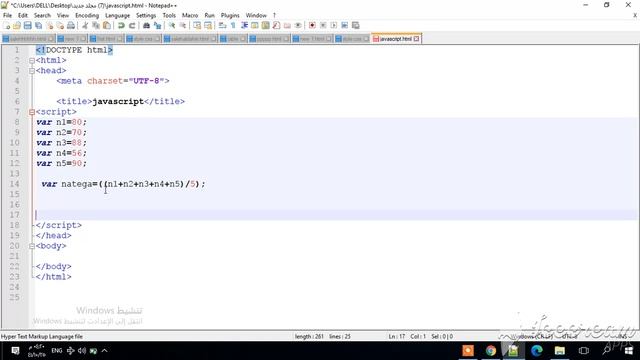The width and height of the screenshot is (640, 360).
Task: Open Find dialog with binoculars icon
Action: [146, 25]
